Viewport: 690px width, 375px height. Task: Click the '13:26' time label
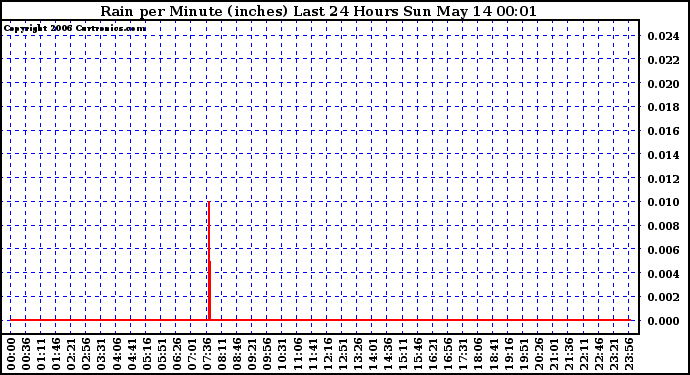point(357,354)
